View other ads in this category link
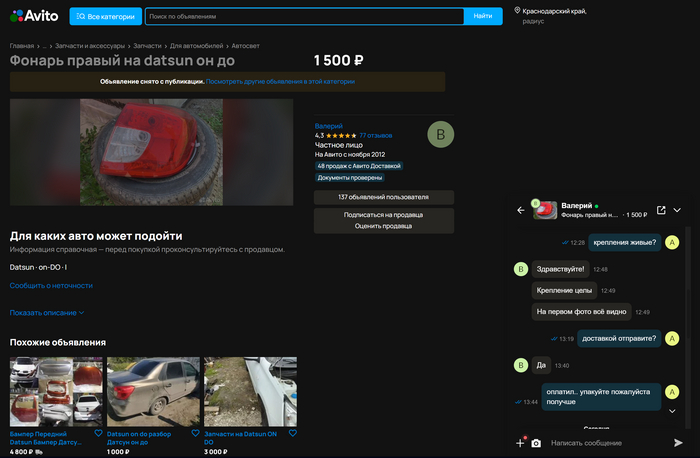 [x=280, y=82]
